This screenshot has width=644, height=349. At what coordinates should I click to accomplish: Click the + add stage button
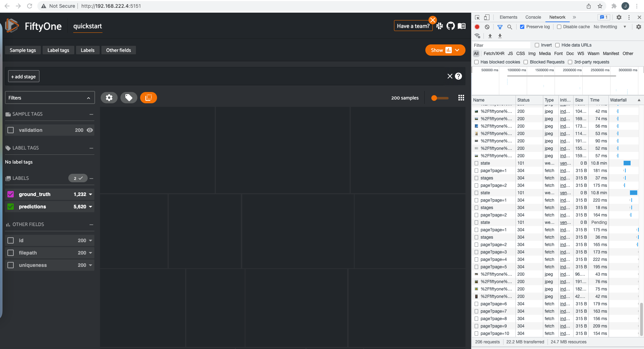(x=23, y=76)
